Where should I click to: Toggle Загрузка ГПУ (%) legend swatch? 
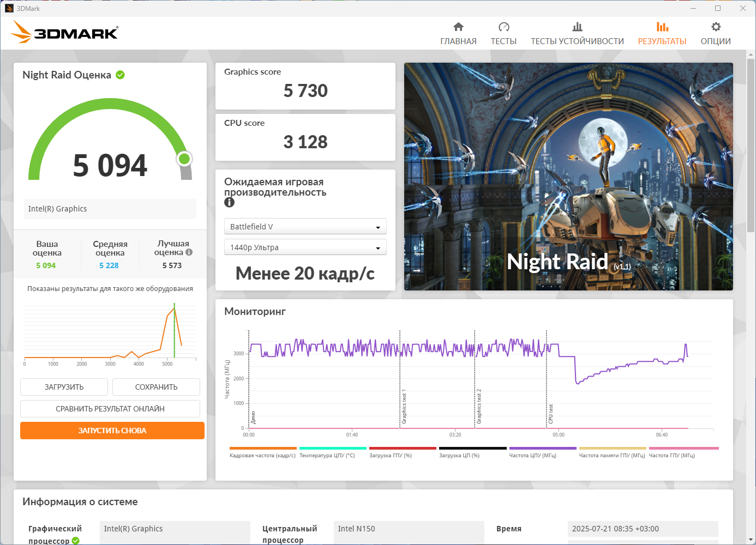(x=403, y=449)
